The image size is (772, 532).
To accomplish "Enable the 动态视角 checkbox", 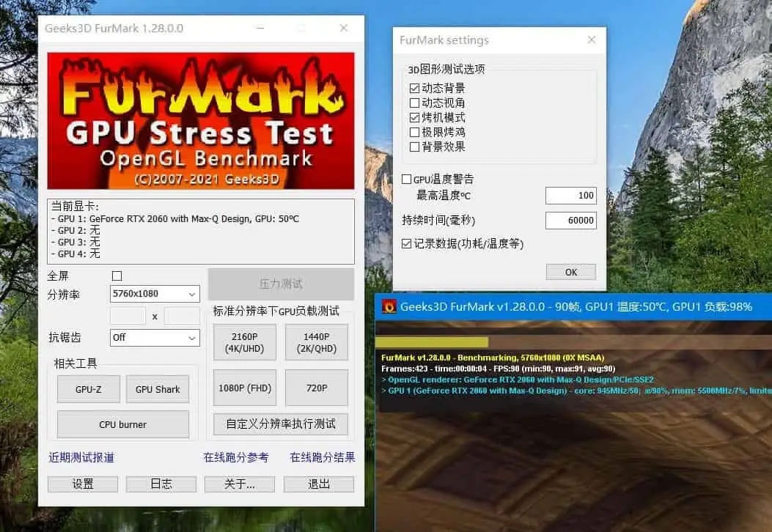I will coord(415,103).
